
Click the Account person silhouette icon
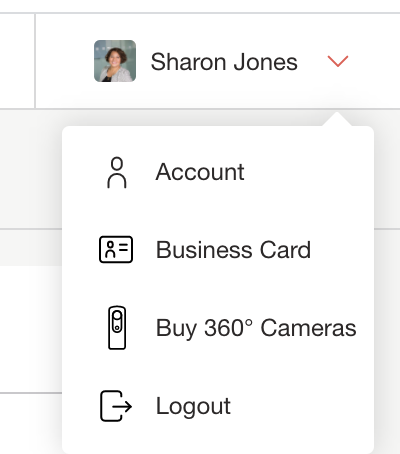click(x=117, y=173)
